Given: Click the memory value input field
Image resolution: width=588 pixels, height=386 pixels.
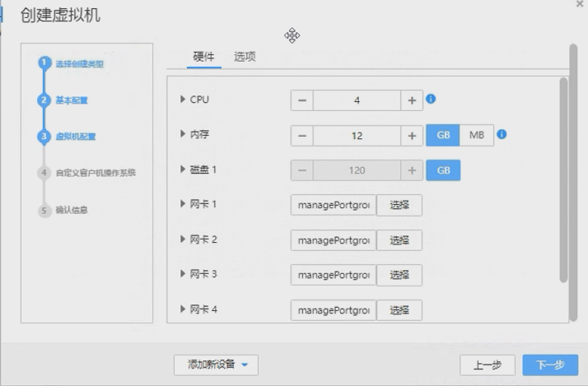Looking at the screenshot, I should pyautogui.click(x=357, y=136).
